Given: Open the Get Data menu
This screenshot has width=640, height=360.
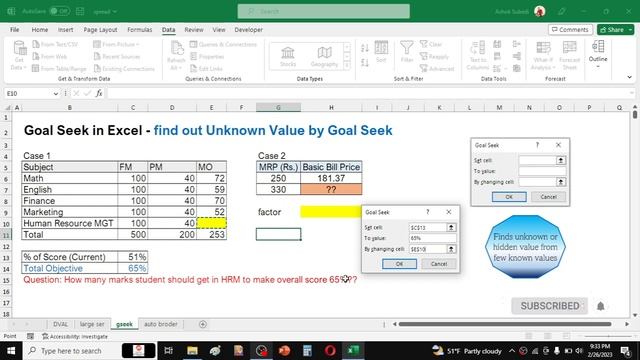Looking at the screenshot, I should [x=19, y=56].
